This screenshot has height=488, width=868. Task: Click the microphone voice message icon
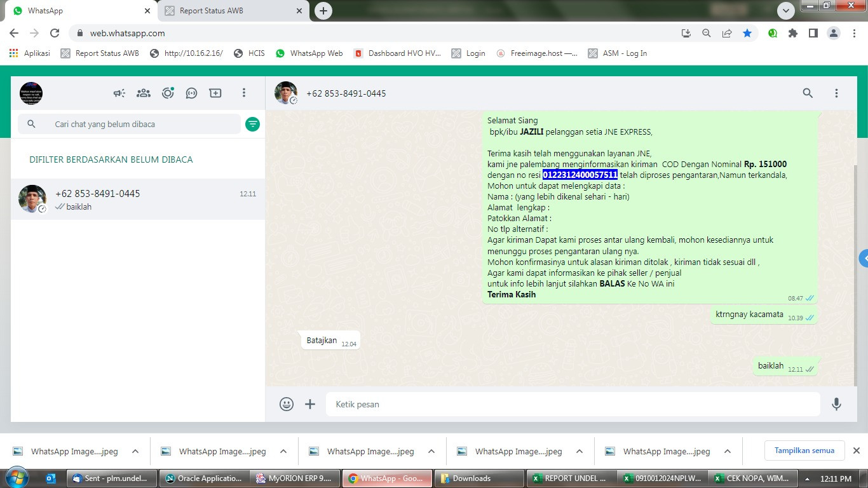[x=837, y=404]
